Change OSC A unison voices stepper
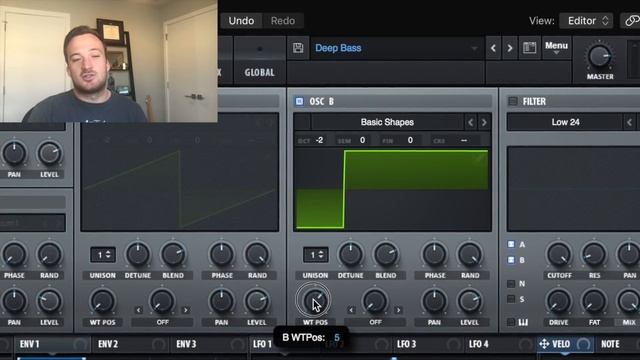640x360 pixels. (103, 255)
